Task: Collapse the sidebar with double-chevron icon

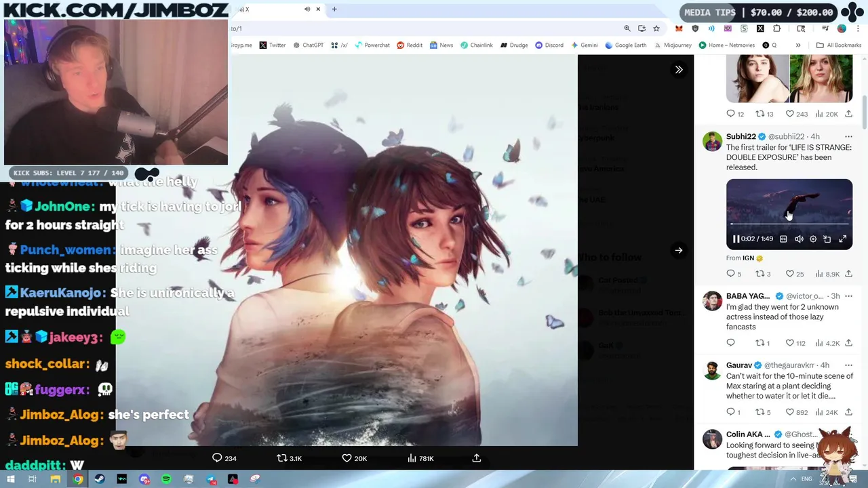Action: coord(679,69)
